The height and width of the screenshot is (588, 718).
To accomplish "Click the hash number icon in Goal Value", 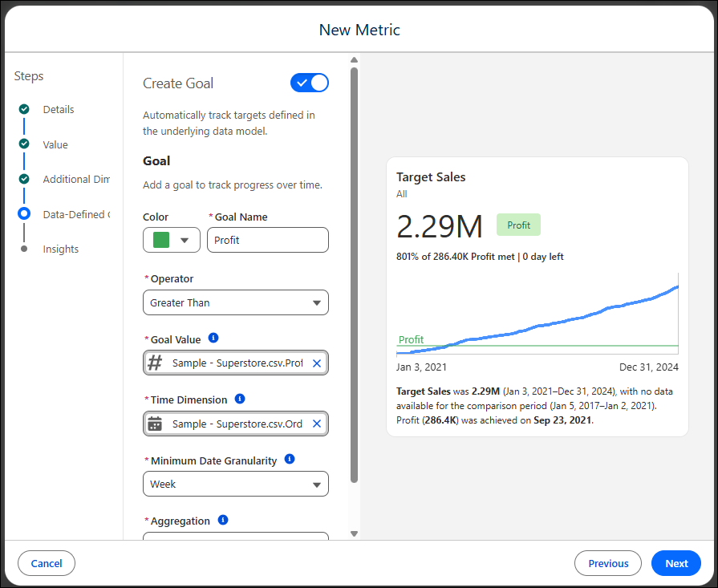I will (155, 363).
